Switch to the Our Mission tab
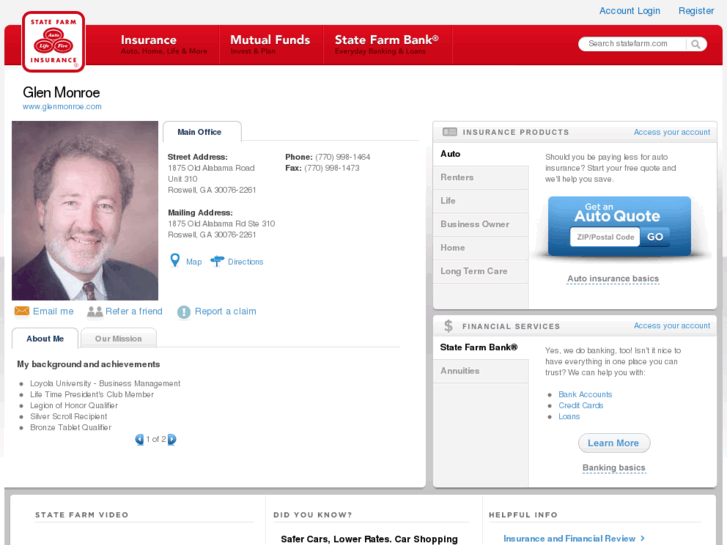The image size is (727, 545). pos(118,339)
